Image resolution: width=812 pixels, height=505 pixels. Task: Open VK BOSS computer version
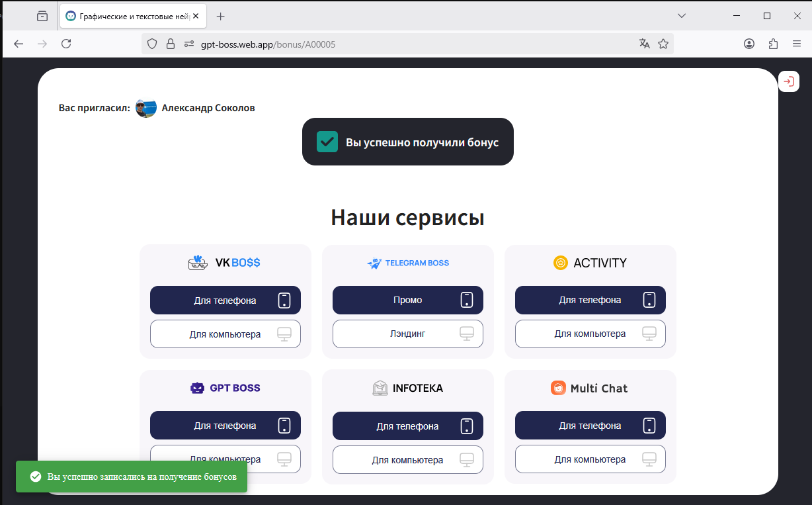(225, 334)
